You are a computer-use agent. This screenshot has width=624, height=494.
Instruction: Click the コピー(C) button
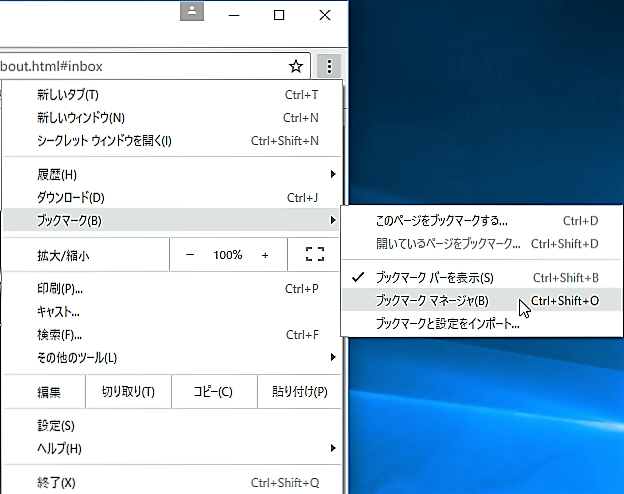coord(214,392)
